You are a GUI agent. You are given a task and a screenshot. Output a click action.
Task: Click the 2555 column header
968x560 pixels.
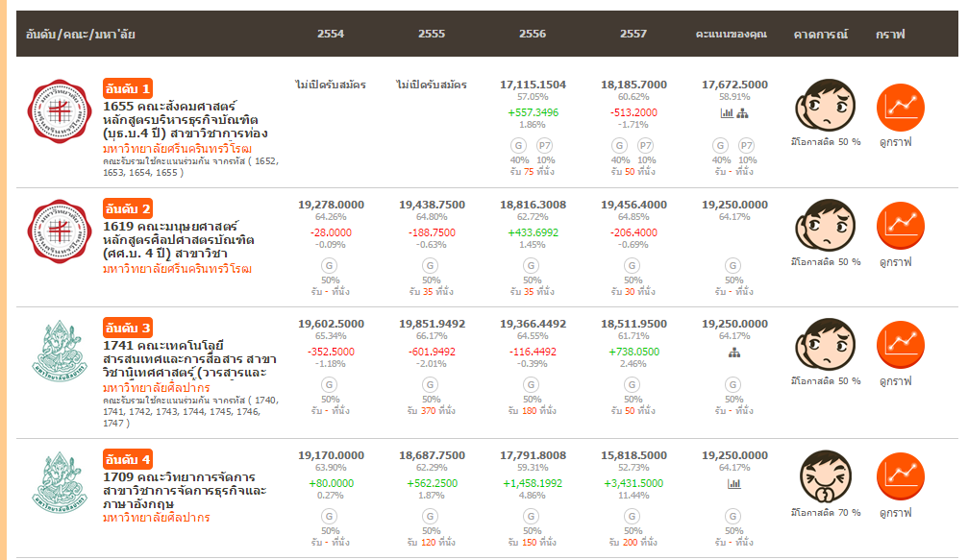tap(432, 34)
